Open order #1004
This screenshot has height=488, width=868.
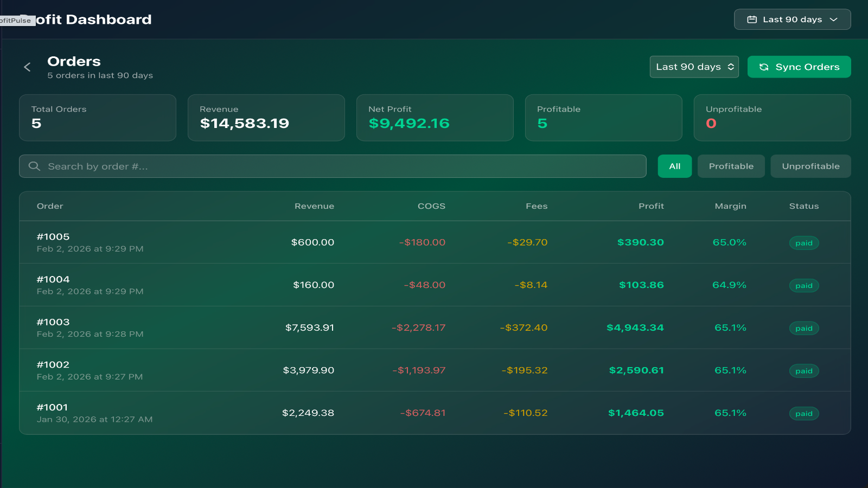[435, 285]
